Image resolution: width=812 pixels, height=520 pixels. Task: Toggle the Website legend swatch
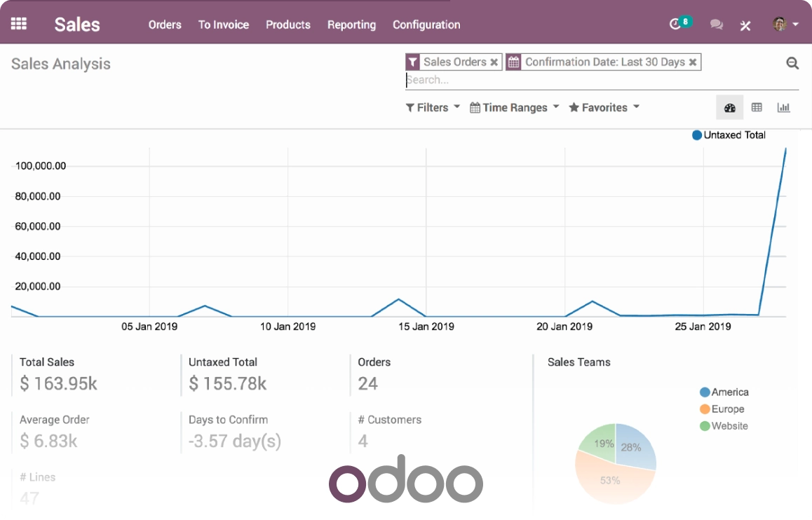coord(705,426)
